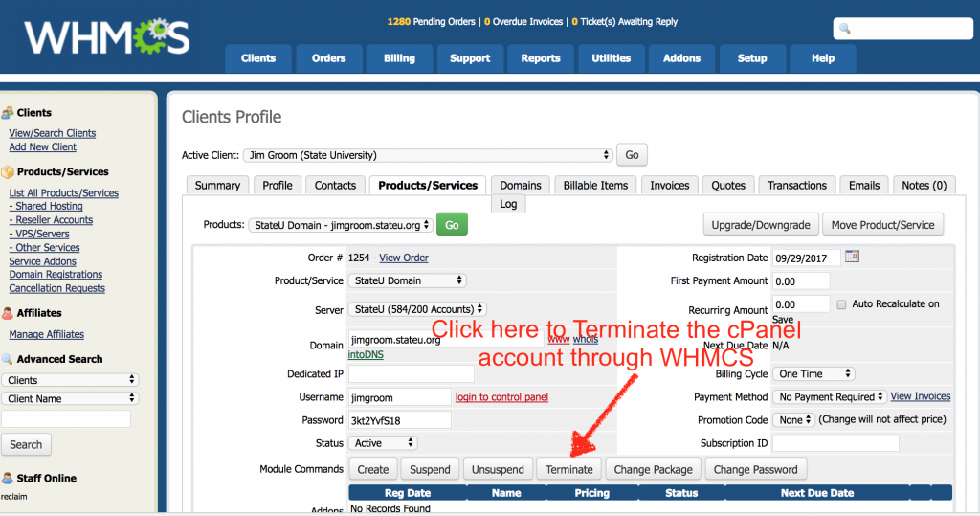
Task: Open the Support top menu
Action: coord(470,58)
